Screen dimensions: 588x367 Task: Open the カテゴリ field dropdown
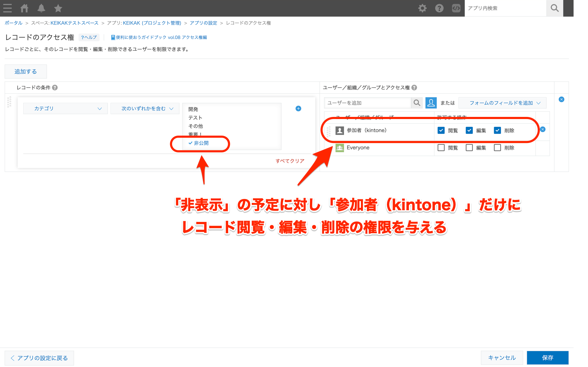click(x=65, y=108)
